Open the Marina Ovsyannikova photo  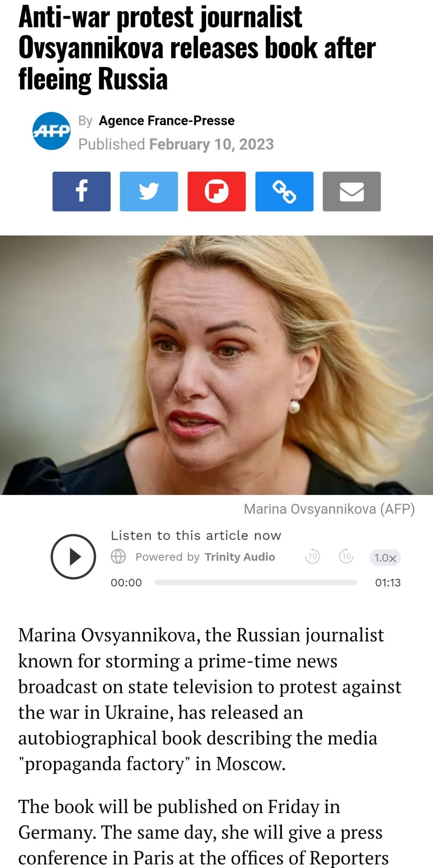216,365
